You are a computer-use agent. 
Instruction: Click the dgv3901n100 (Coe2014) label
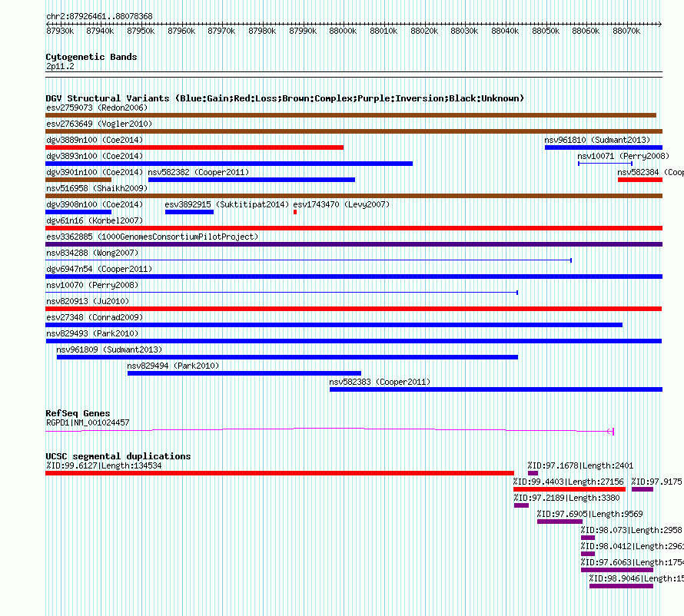click(x=95, y=172)
